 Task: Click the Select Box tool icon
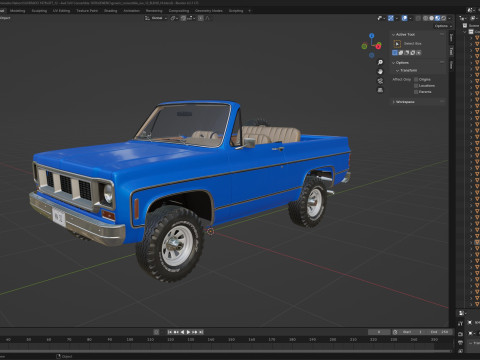tap(397, 44)
